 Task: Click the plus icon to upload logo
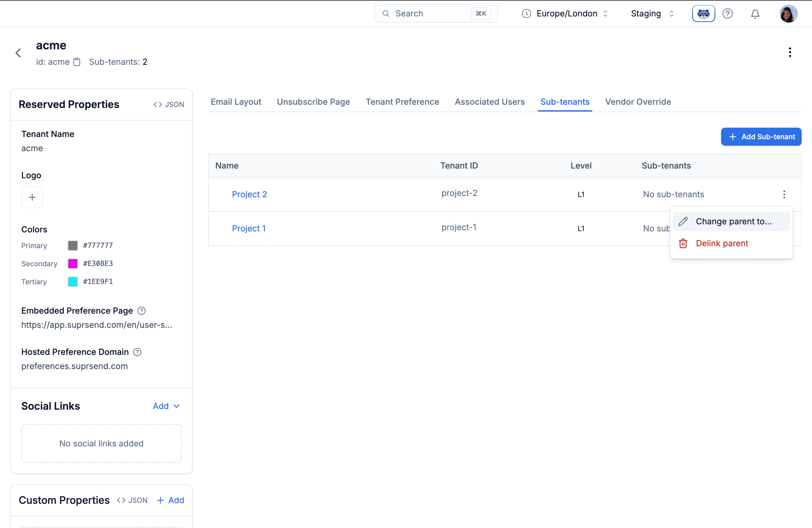tap(32, 197)
